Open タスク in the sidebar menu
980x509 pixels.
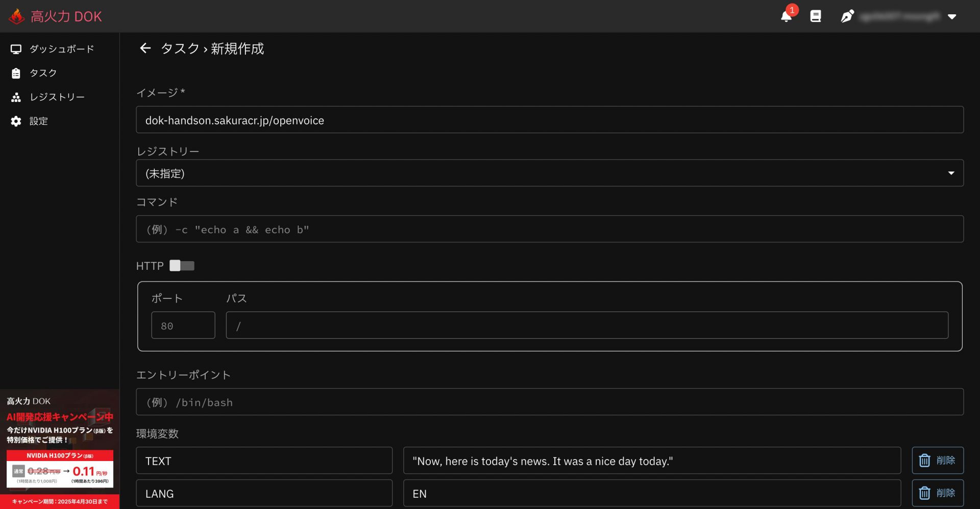(43, 73)
